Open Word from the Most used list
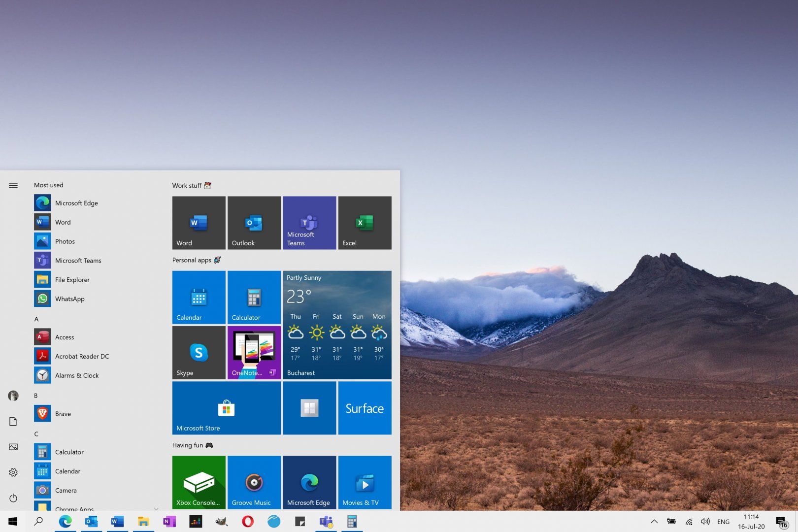Image resolution: width=798 pixels, height=532 pixels. [96, 222]
